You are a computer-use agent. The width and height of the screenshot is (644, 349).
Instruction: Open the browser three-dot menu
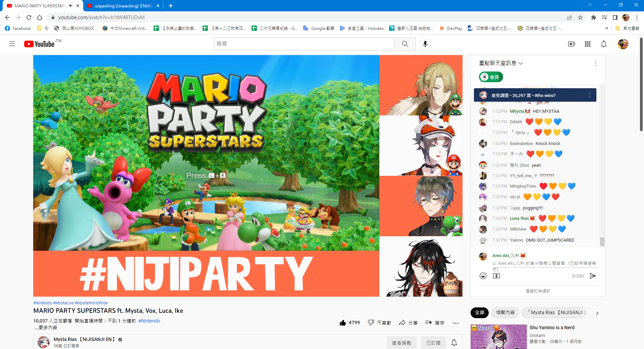point(637,17)
